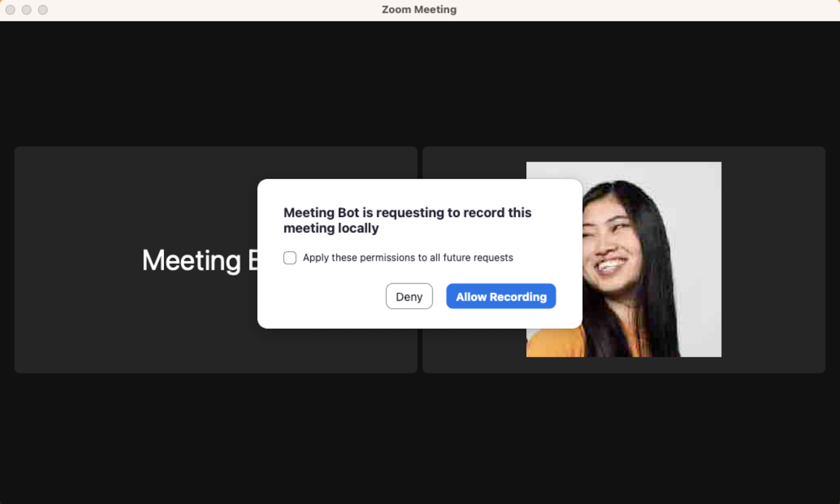Click the Zoom Meeting window title
Image resolution: width=840 pixels, height=504 pixels.
click(x=419, y=9)
